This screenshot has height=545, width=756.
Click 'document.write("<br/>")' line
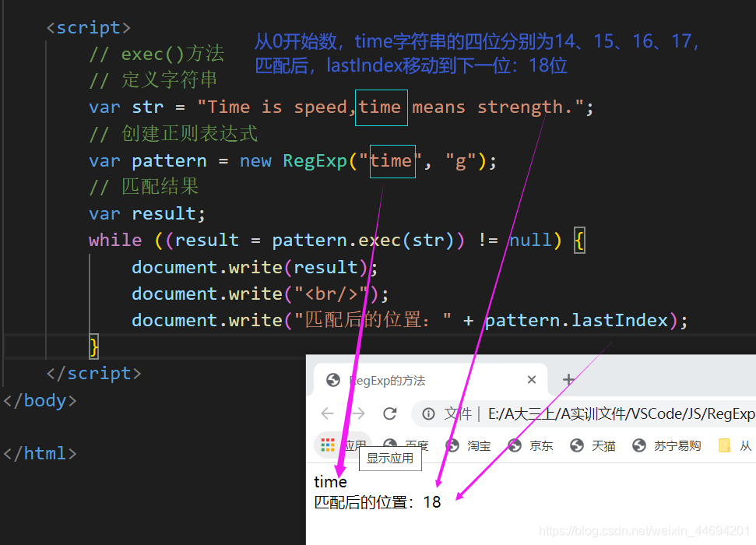click(260, 294)
